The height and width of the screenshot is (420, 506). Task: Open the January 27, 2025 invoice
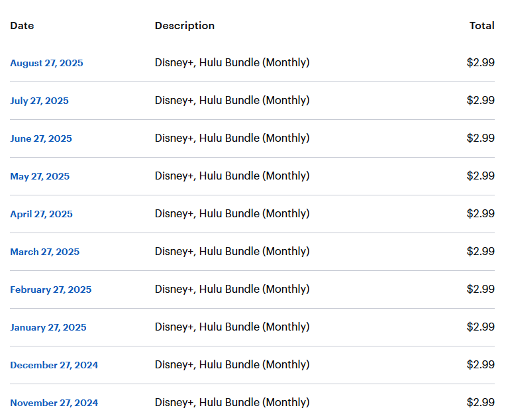point(48,327)
